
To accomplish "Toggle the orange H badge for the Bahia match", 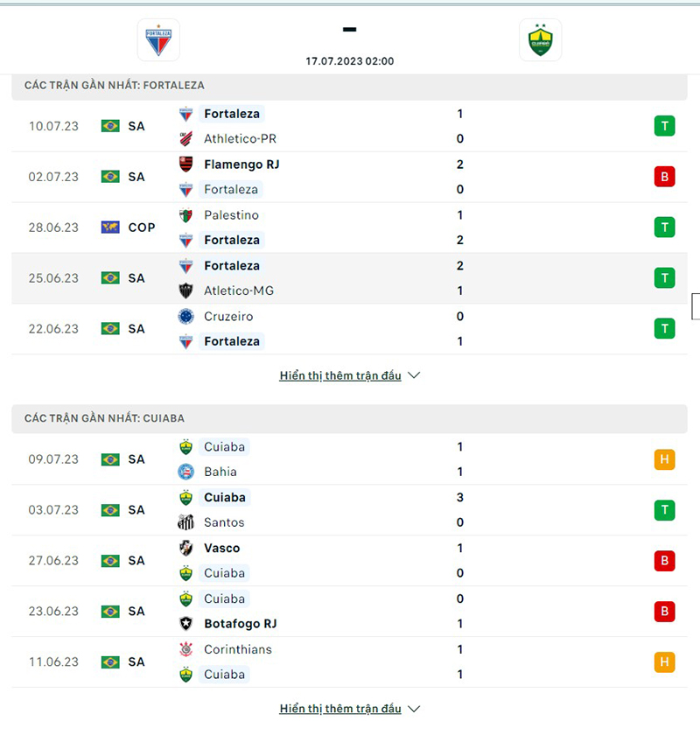I will (x=664, y=458).
